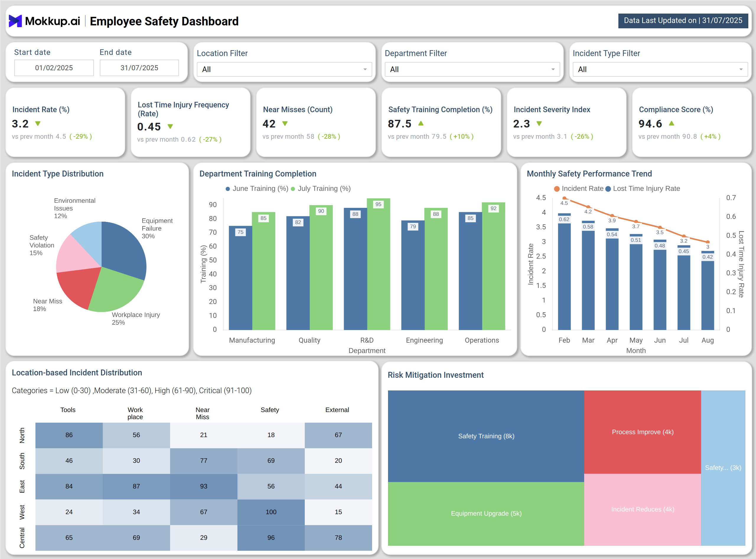Click Engineering June bar labeled 79
Screen dimensions: 756x559
click(413, 275)
